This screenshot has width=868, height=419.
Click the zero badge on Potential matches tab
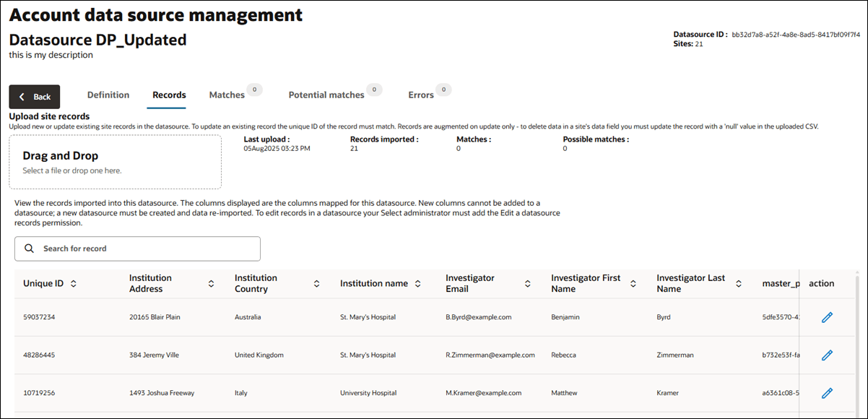375,89
